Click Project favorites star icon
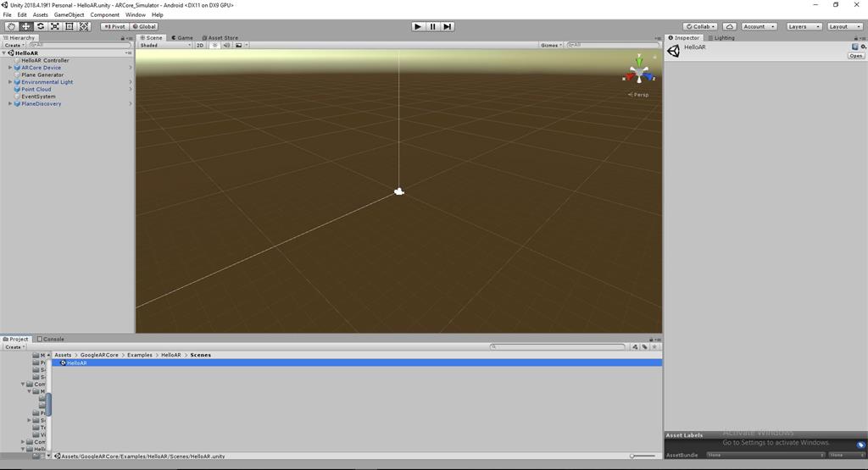 click(x=655, y=346)
